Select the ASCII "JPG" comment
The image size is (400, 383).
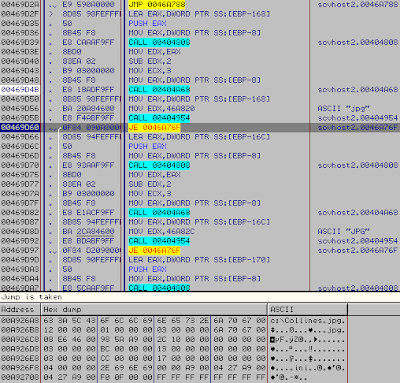coord(344,231)
